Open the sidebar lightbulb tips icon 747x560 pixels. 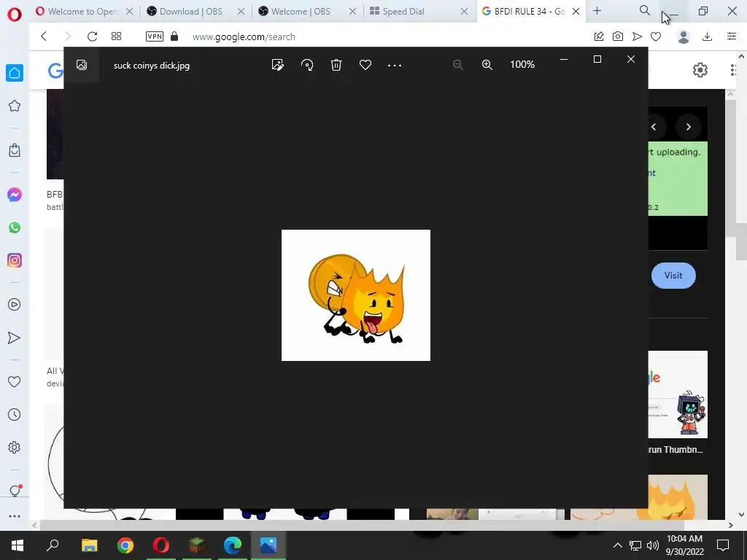15,491
